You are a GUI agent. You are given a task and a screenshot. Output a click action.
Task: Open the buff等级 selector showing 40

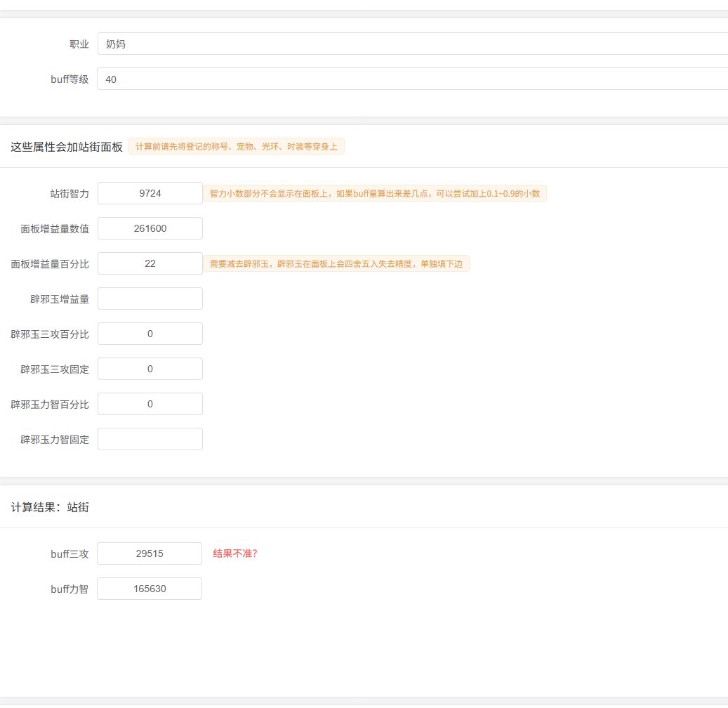(412, 79)
